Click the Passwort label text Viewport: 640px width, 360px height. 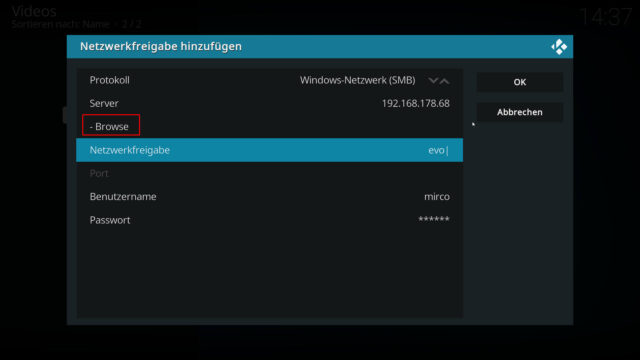pos(110,220)
